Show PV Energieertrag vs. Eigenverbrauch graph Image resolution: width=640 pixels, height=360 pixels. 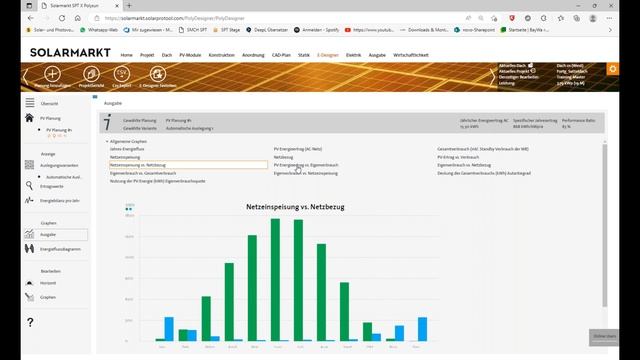(x=306, y=165)
